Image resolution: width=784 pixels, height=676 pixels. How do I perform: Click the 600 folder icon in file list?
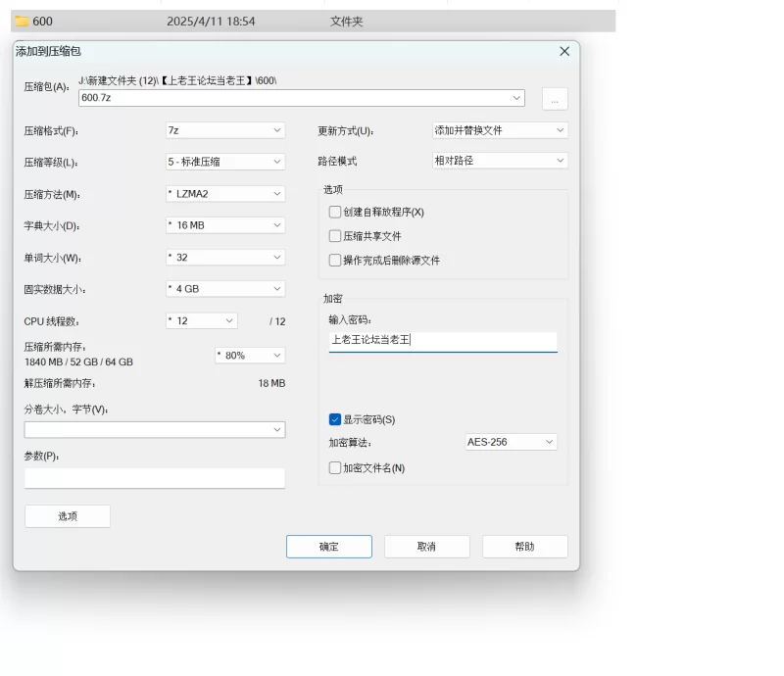point(22,21)
